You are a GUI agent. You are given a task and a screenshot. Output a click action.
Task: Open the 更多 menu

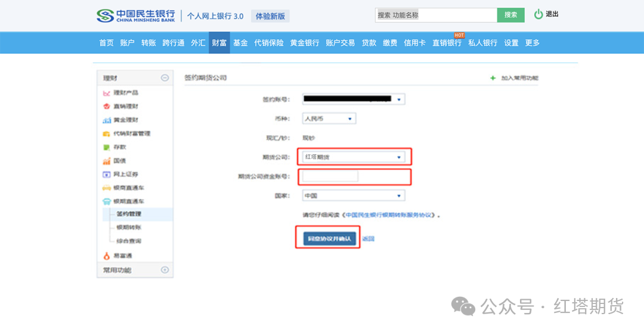(x=532, y=43)
